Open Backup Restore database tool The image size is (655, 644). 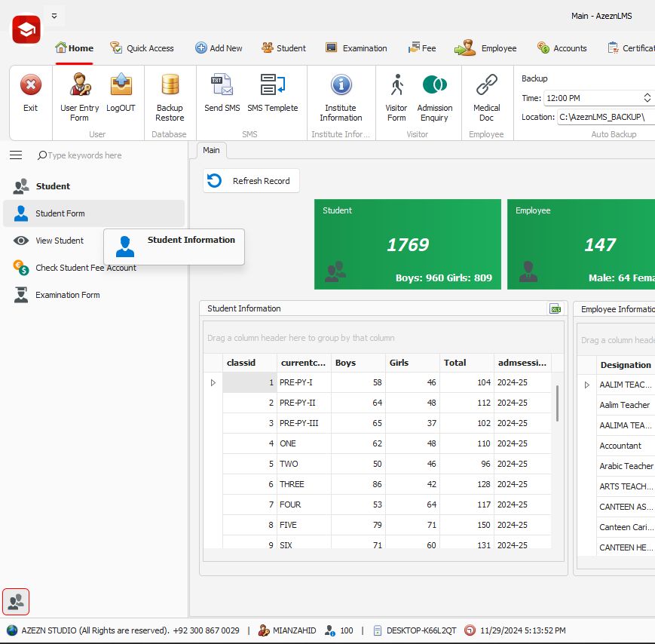point(170,95)
